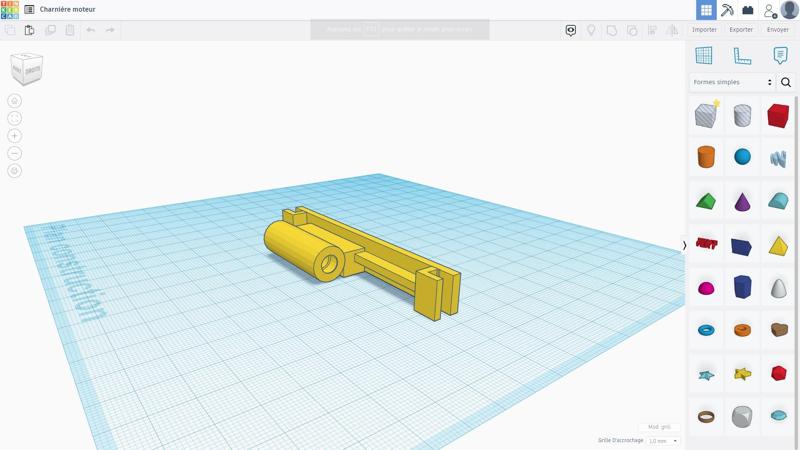Switch to Bricks mode

click(748, 10)
